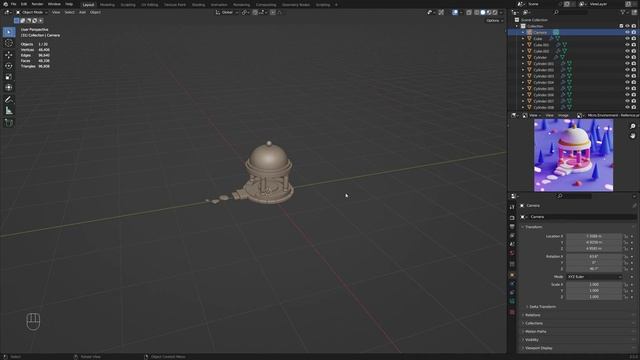The width and height of the screenshot is (640, 360).
Task: Toggle X-ray display in the viewport header
Action: click(469, 12)
